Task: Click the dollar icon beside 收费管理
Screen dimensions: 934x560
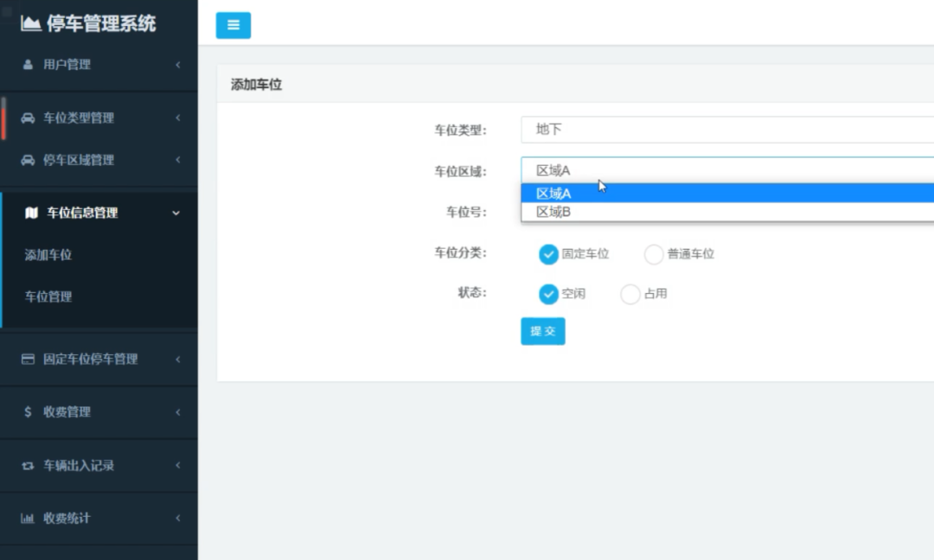Action: [x=28, y=412]
